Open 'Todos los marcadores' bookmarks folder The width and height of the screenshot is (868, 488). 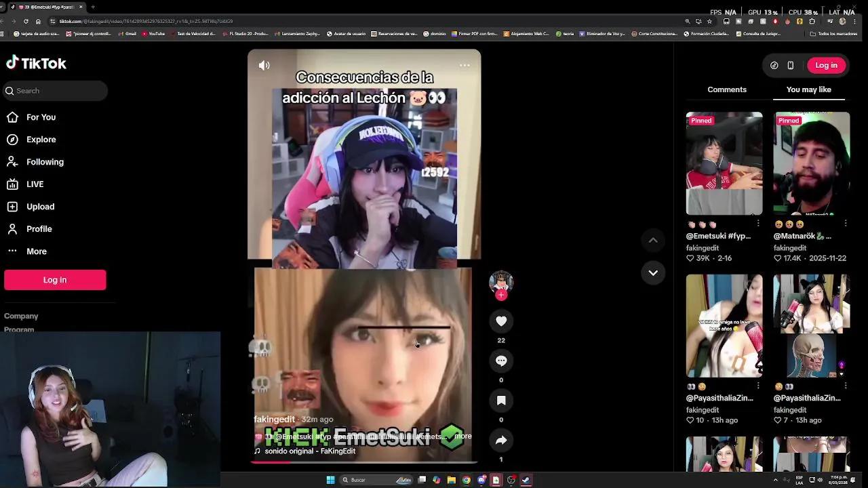click(x=834, y=34)
